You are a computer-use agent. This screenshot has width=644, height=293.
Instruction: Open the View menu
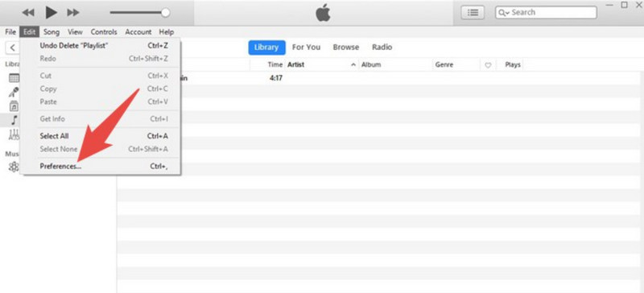click(x=75, y=31)
